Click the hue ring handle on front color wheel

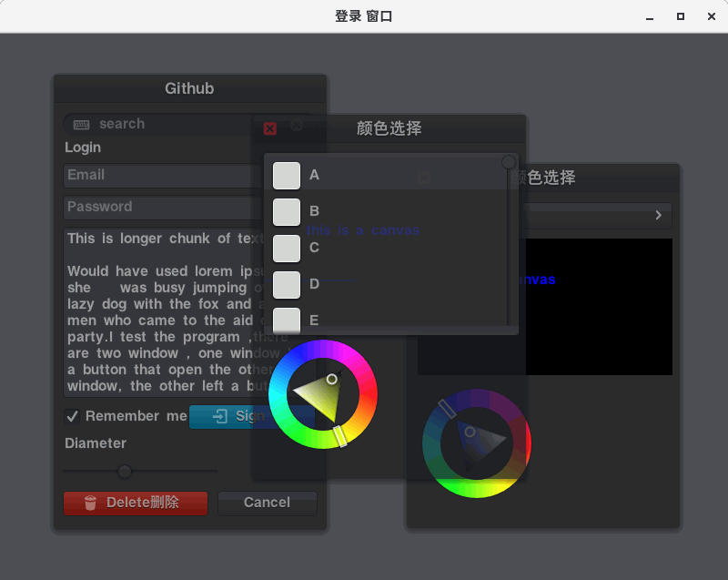340,436
